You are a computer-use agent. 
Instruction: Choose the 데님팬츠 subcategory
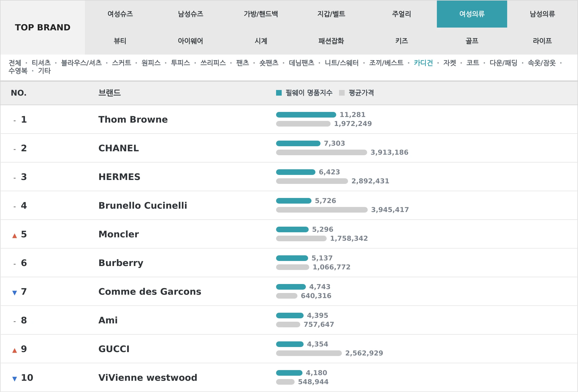[x=302, y=63]
